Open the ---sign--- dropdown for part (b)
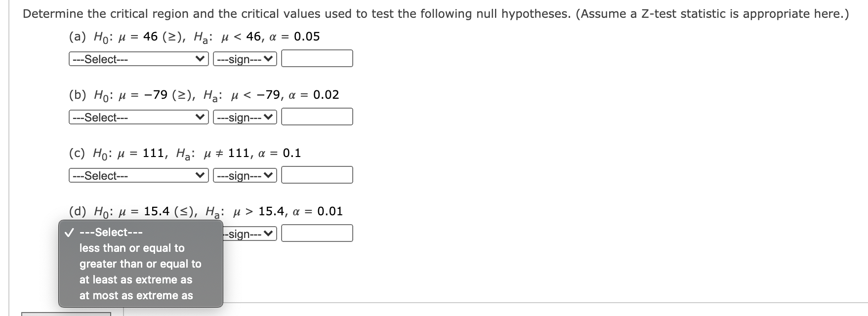This screenshot has width=868, height=316. coord(245,117)
